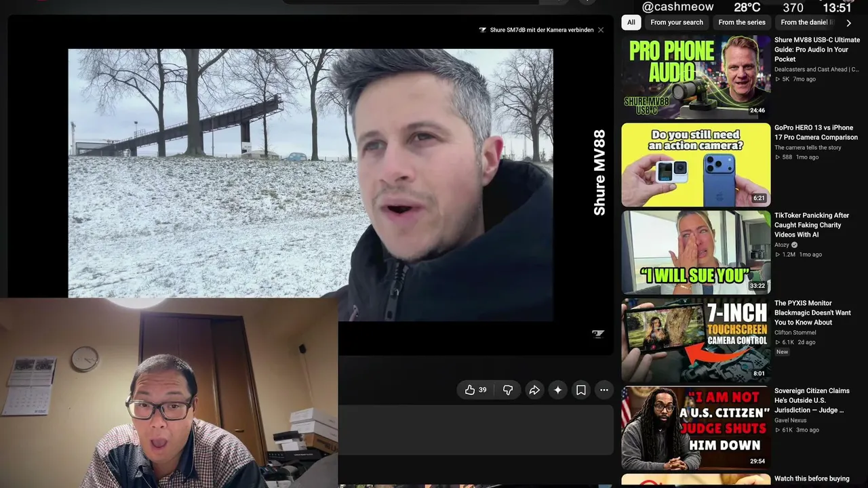The image size is (868, 488).
Task: Click the "61K 3mo ago" video stats
Action: pos(797,430)
